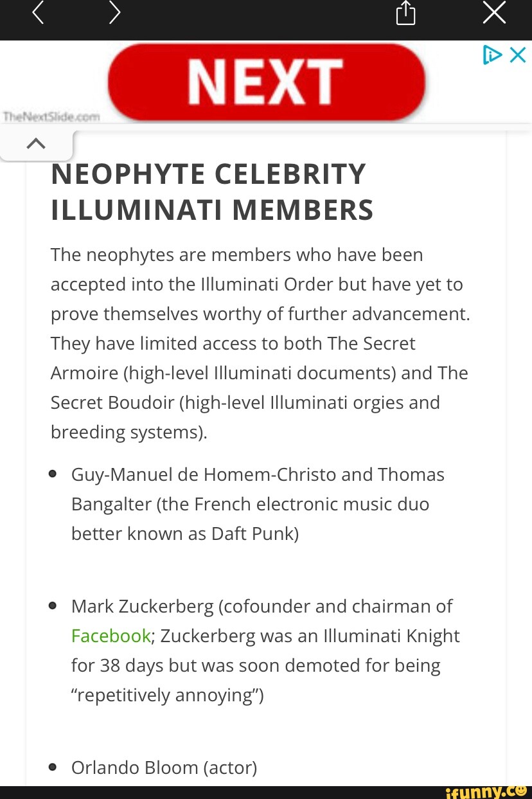The width and height of the screenshot is (532, 799).
Task: Open the AdChoices triangle icon
Action: point(492,55)
